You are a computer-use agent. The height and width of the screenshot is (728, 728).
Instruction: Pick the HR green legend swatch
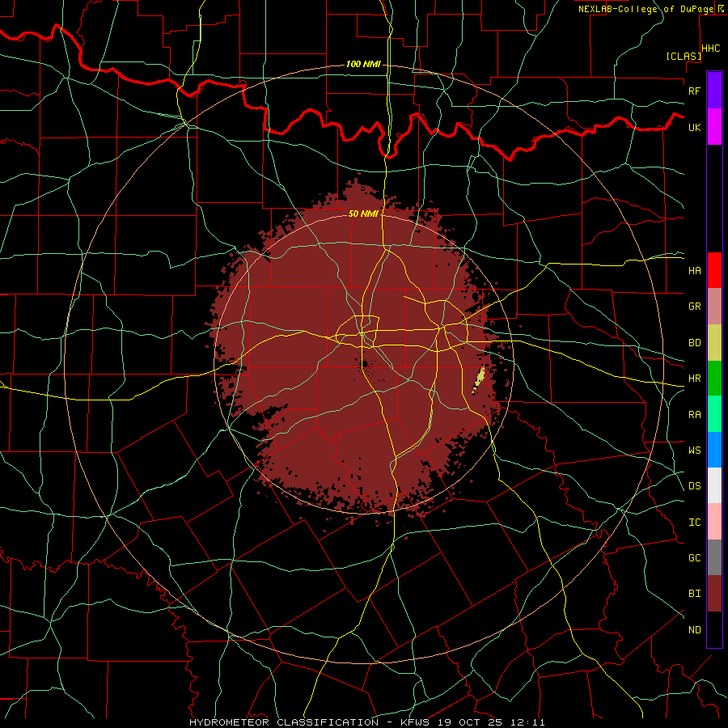click(x=714, y=379)
